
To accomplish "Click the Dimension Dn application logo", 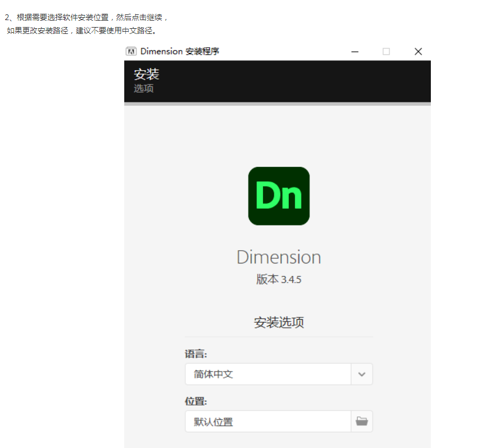I will [x=279, y=196].
